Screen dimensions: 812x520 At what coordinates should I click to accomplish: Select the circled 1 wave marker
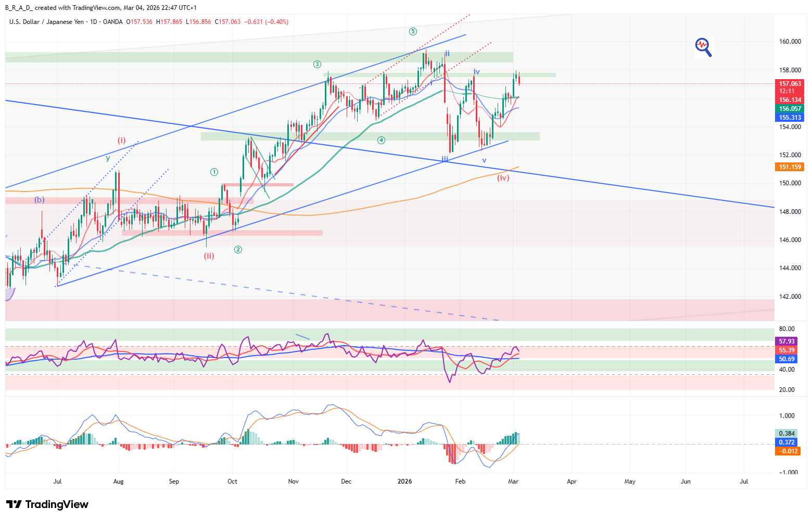pyautogui.click(x=214, y=172)
